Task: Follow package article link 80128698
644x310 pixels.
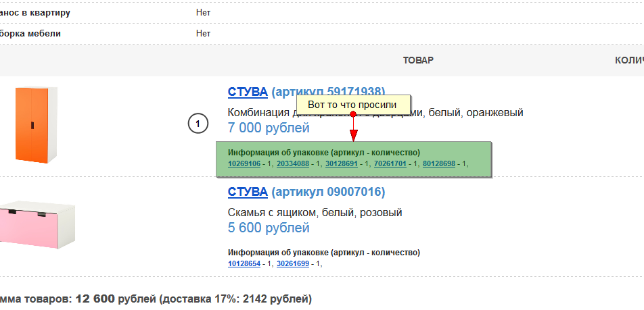Action: (439, 164)
